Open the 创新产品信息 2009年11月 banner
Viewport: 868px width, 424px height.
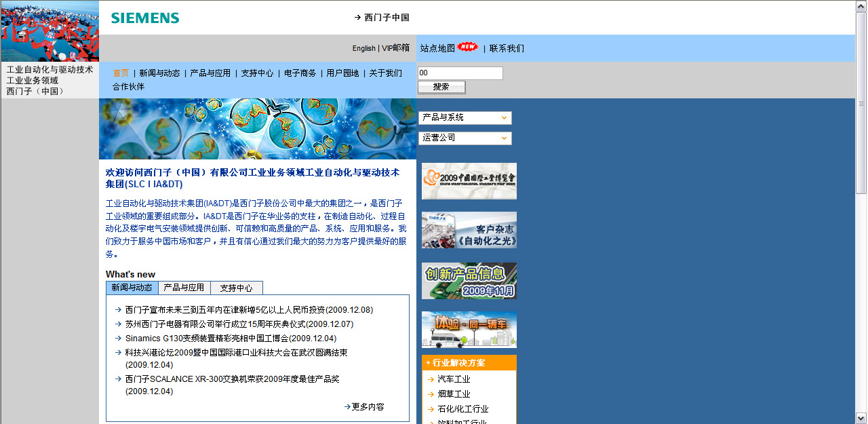pyautogui.click(x=469, y=281)
